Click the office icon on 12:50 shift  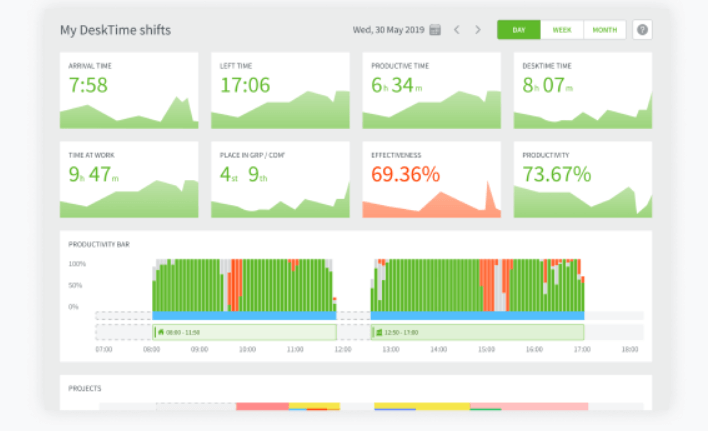tap(379, 332)
